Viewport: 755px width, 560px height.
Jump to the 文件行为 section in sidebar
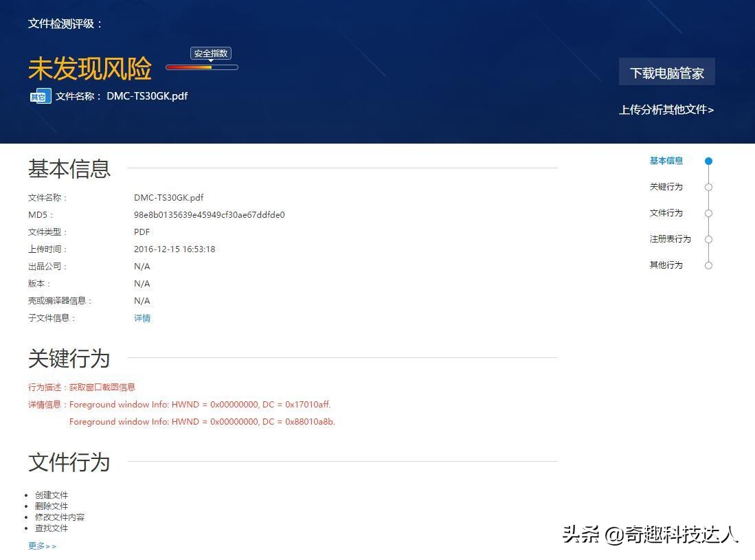tap(666, 213)
